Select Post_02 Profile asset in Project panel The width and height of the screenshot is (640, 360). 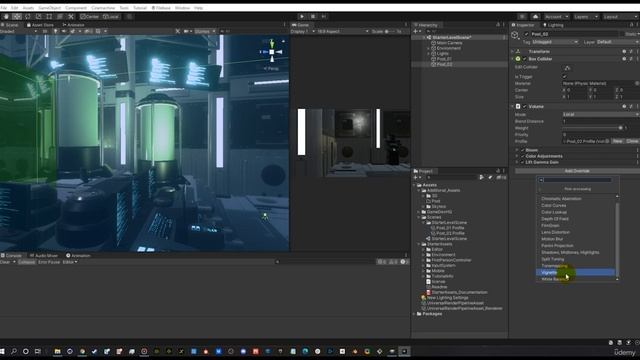pos(450,233)
